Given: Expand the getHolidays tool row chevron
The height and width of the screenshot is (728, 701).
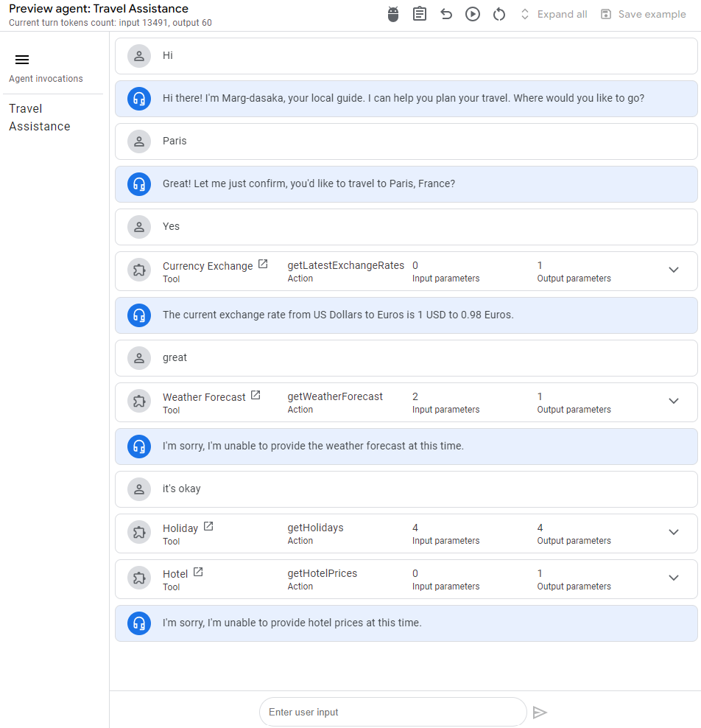Looking at the screenshot, I should (x=674, y=532).
